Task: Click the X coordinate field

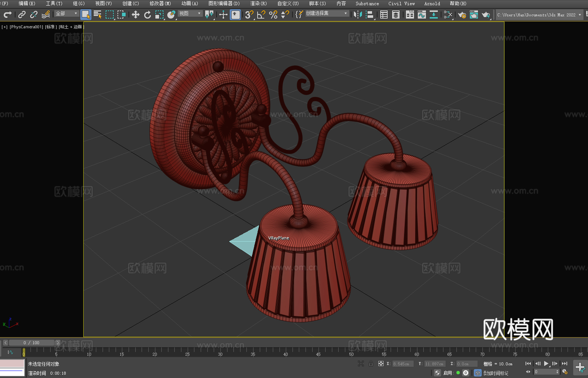Action: (403, 364)
